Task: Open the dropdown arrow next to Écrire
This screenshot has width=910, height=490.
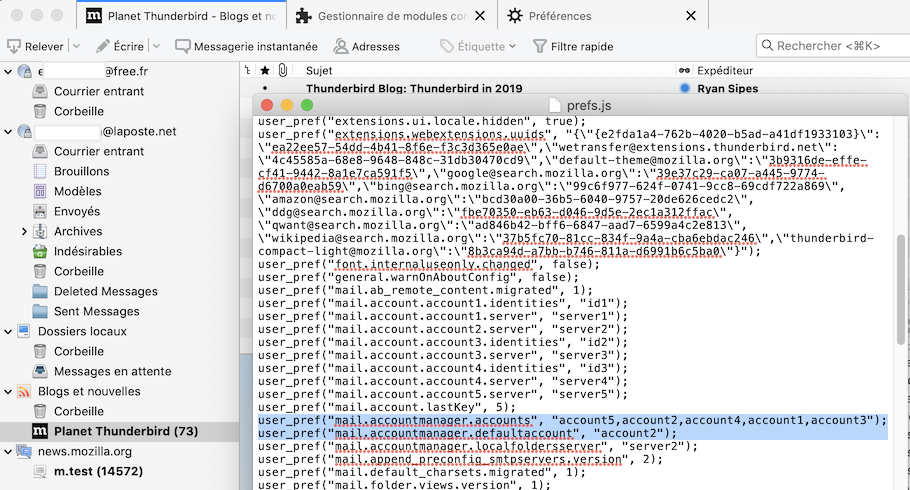Action: coord(156,46)
